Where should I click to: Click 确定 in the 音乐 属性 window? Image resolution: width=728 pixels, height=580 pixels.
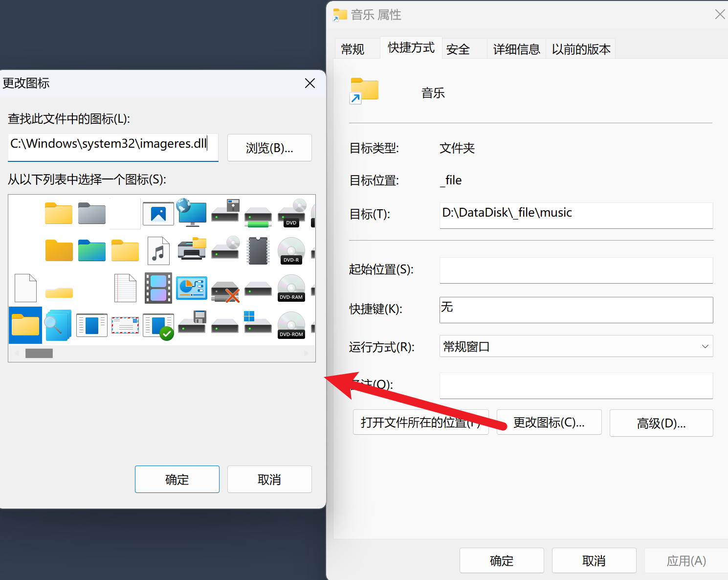(x=502, y=560)
